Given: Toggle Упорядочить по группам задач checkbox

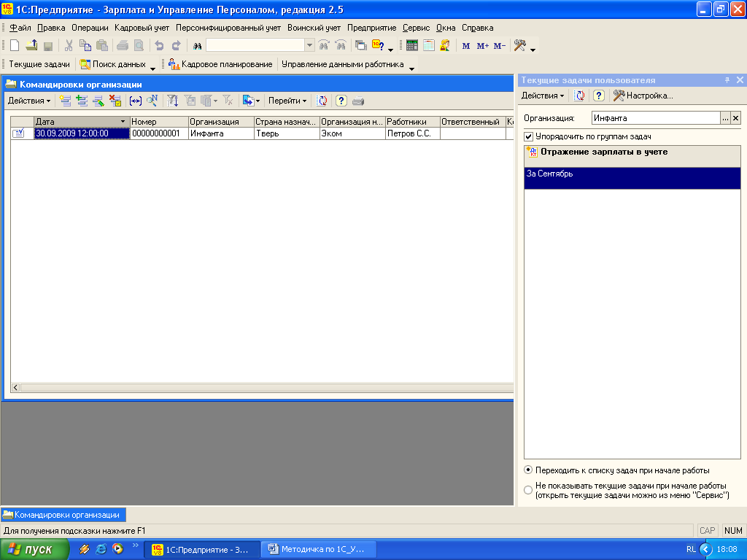Looking at the screenshot, I should [528, 136].
